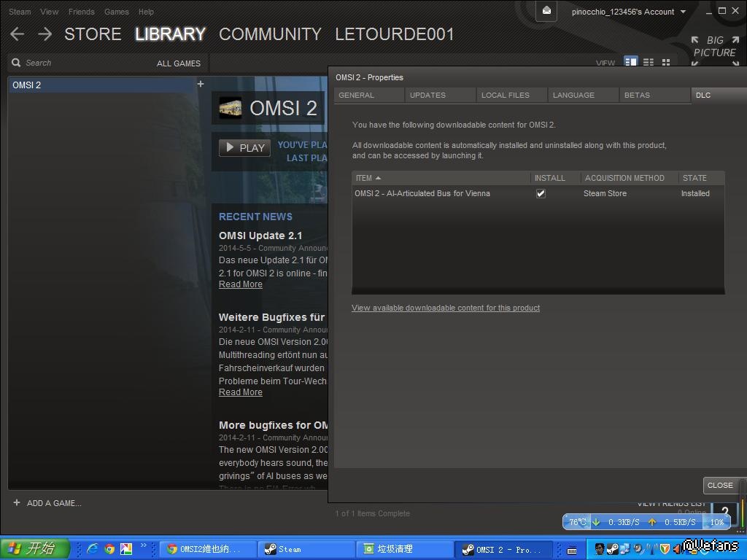Click the avatar face tray icon
Screen dimensions: 747x560
[x=600, y=549]
